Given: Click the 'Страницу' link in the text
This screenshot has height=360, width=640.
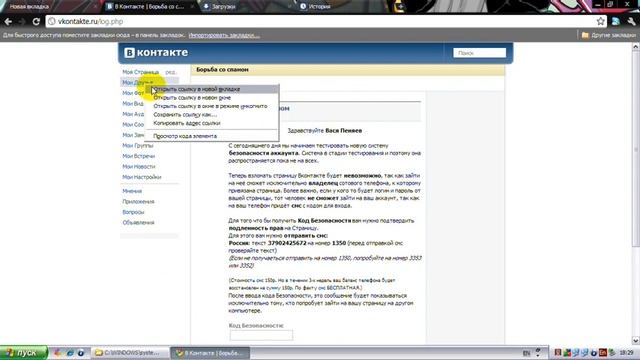Looking at the screenshot, I should click(x=305, y=228).
